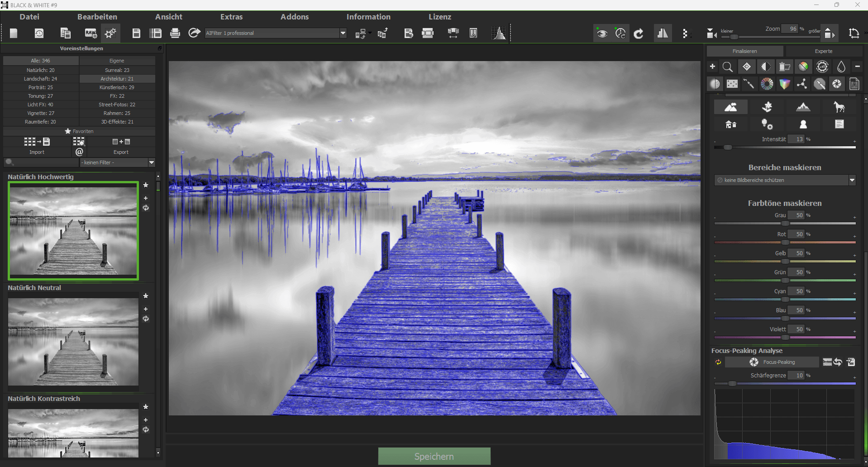Toggle favorite star for Natürlich Neutral preset
The width and height of the screenshot is (868, 467).
pyautogui.click(x=146, y=296)
